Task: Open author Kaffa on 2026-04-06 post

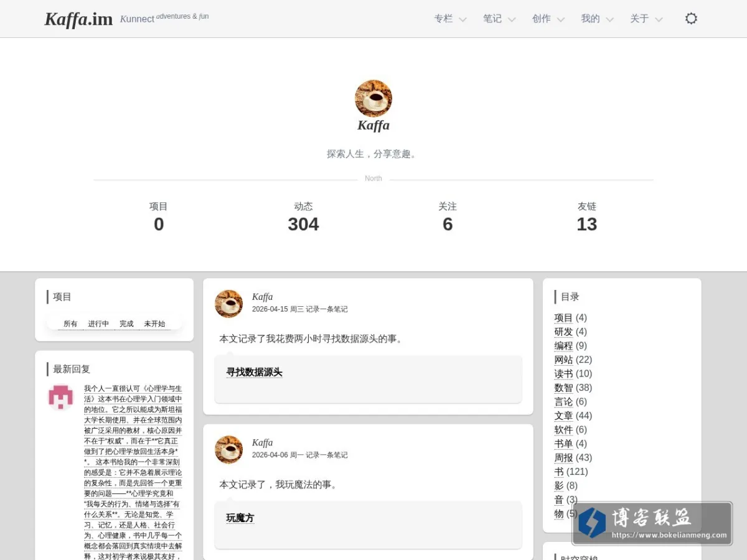Action: click(x=262, y=442)
